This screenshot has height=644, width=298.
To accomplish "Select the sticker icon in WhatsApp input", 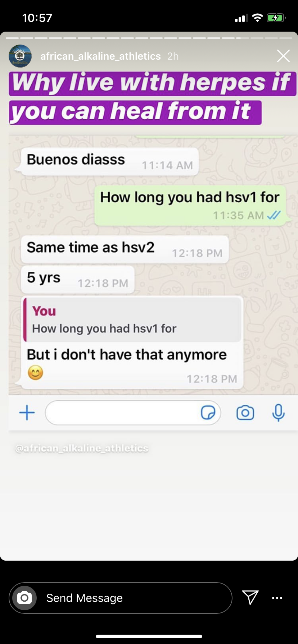I will tap(208, 413).
